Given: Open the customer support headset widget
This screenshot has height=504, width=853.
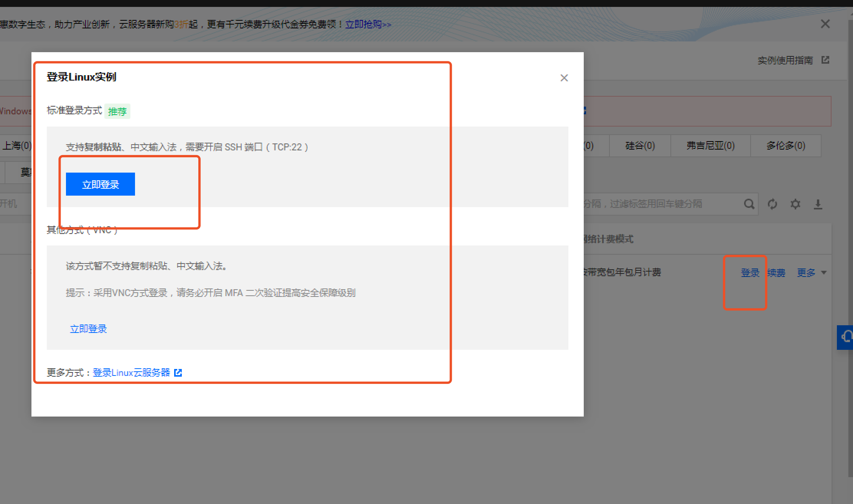Looking at the screenshot, I should pyautogui.click(x=845, y=337).
